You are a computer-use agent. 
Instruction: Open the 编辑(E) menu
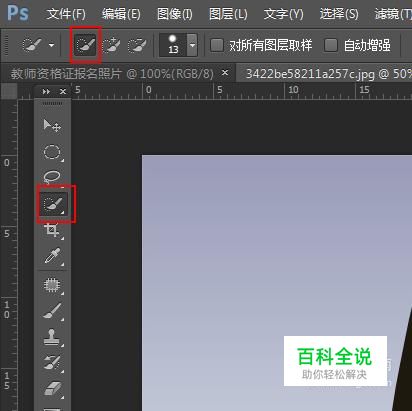121,14
